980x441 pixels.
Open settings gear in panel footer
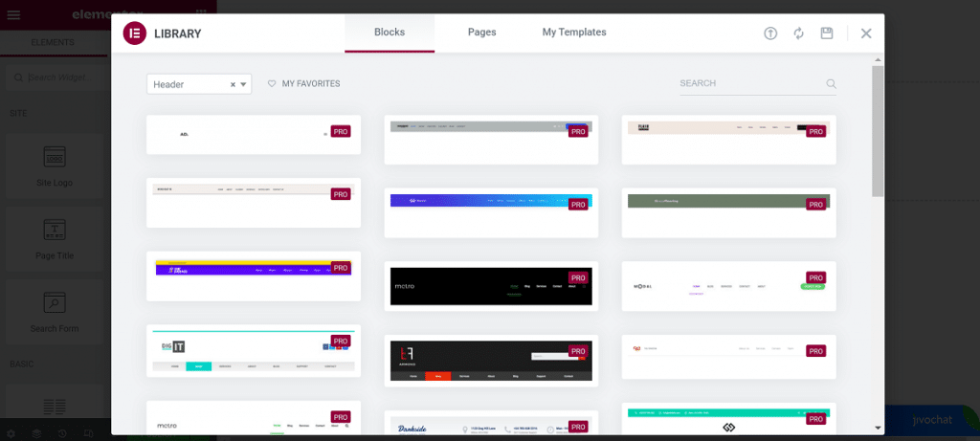(11, 433)
